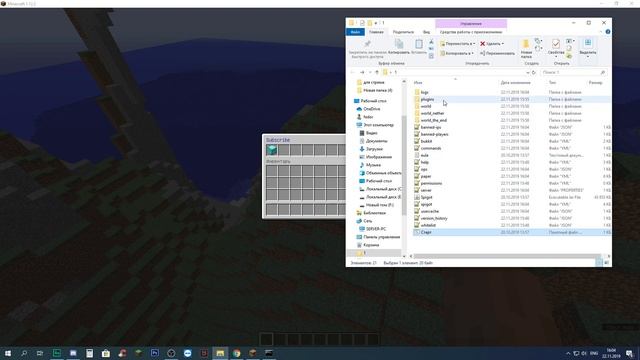
Task: Sort by the Дата изменения column
Action: tap(515, 83)
